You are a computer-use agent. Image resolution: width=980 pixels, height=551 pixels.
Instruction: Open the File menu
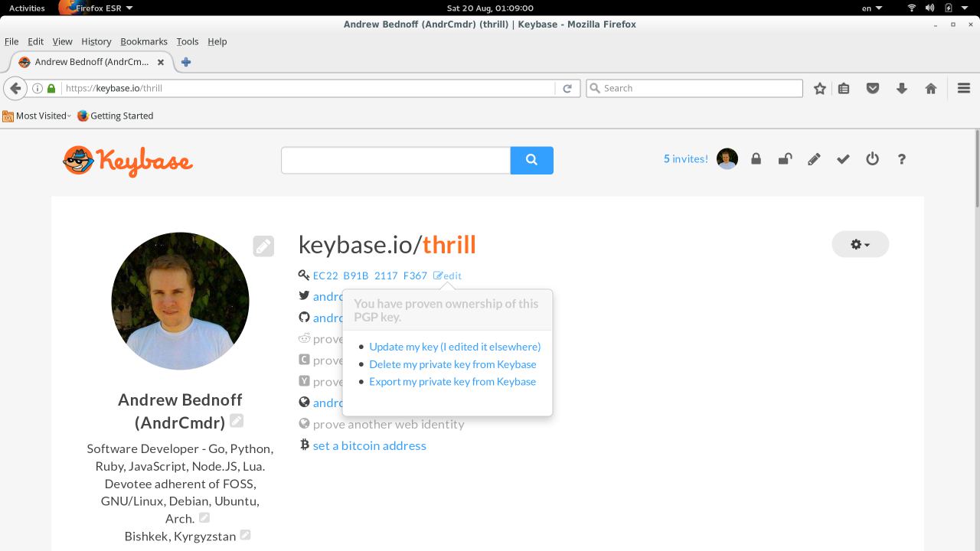pos(11,41)
